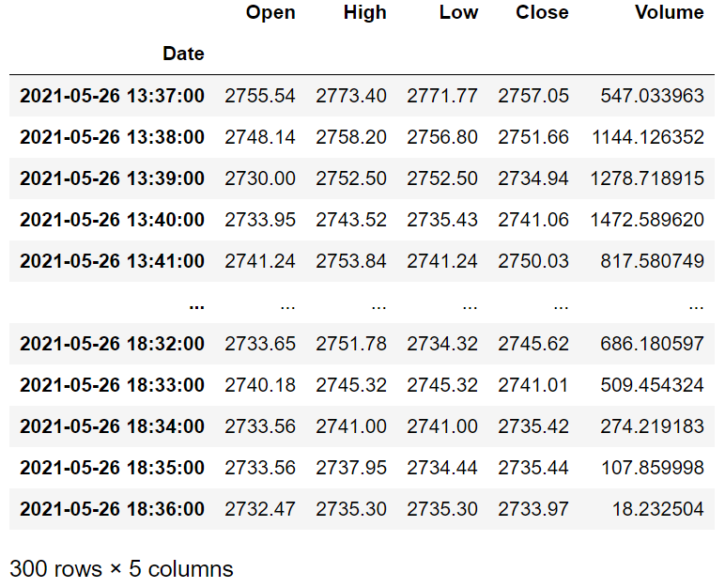Click row index 2021-05-26 13:38:00

click(112, 137)
